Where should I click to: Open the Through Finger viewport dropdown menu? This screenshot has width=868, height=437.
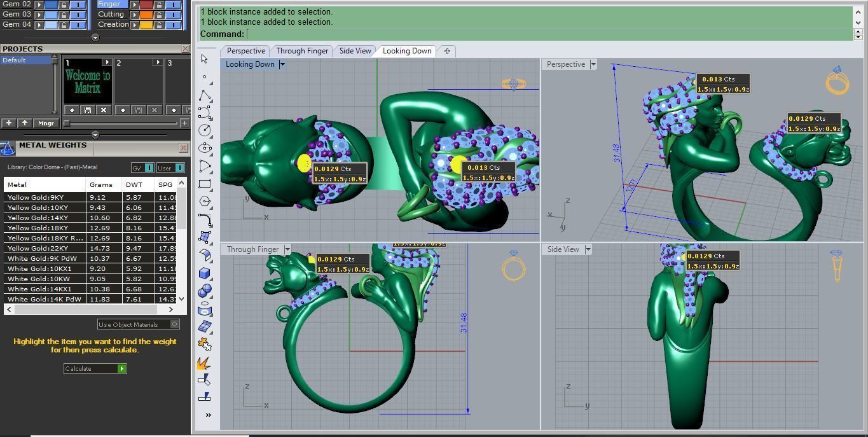point(287,249)
